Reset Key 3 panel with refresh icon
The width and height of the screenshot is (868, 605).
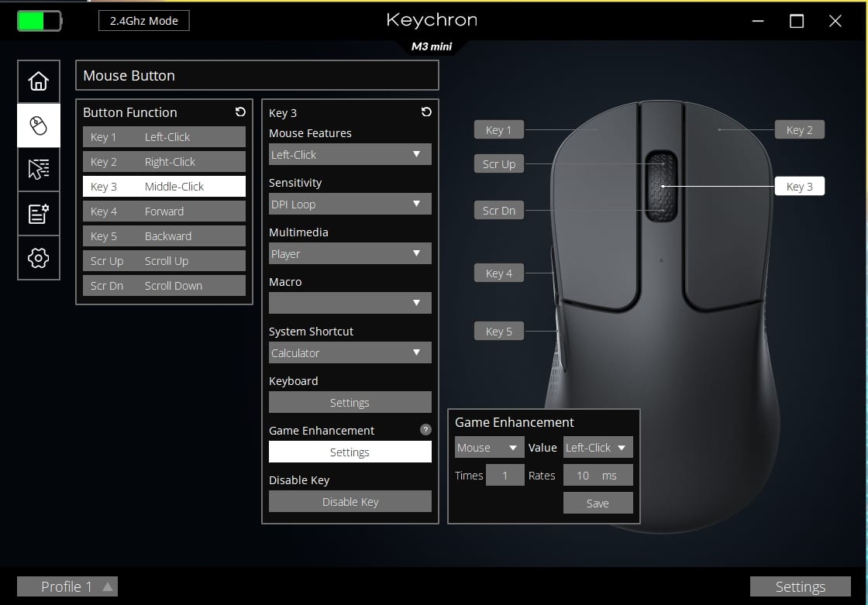coord(426,112)
